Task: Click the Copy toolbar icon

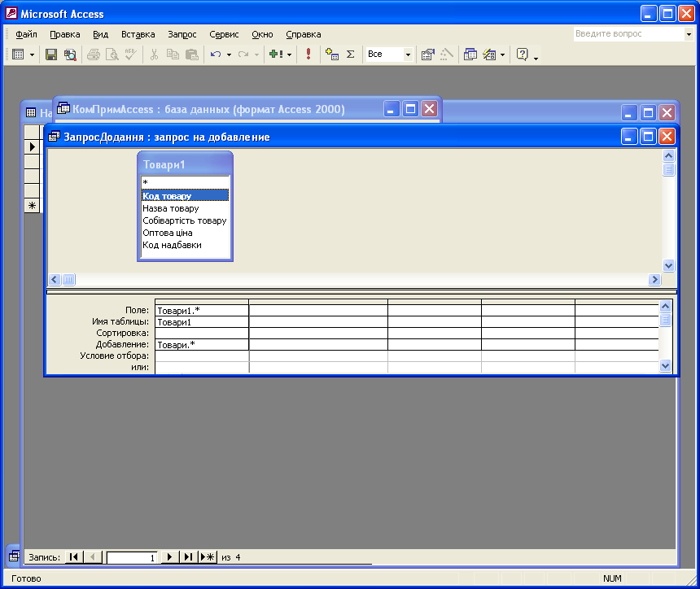Action: click(173, 55)
